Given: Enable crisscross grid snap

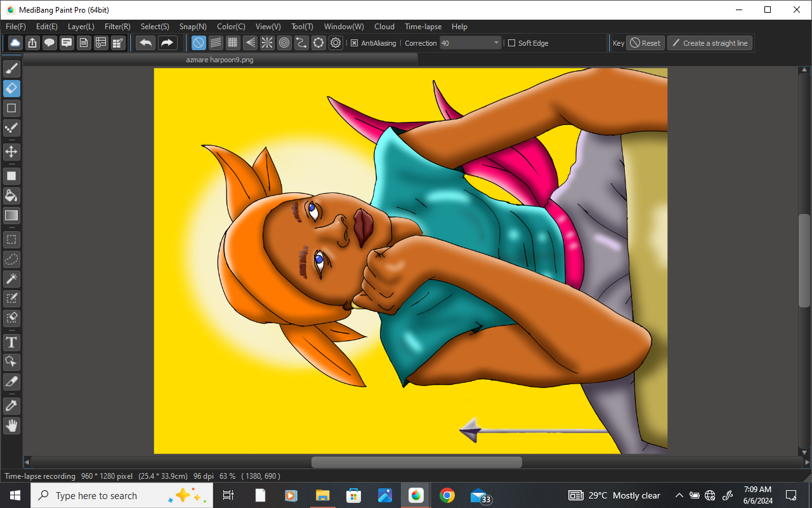Looking at the screenshot, I should [233, 43].
